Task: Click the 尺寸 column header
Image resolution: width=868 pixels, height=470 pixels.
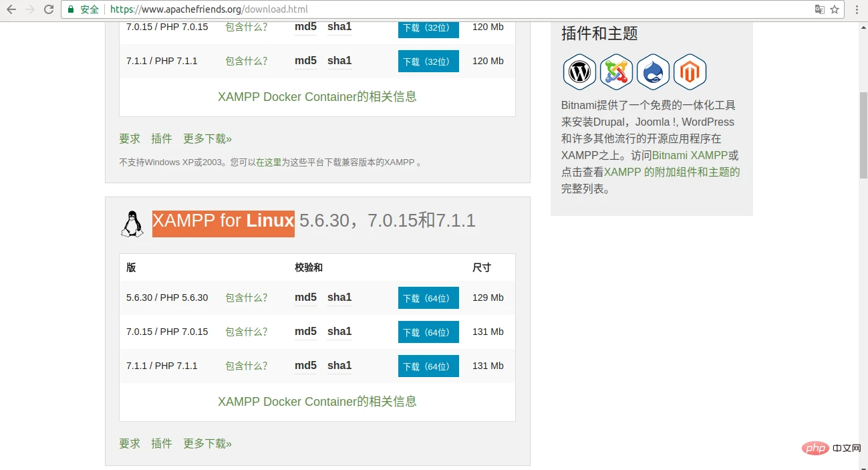Action: (482, 268)
